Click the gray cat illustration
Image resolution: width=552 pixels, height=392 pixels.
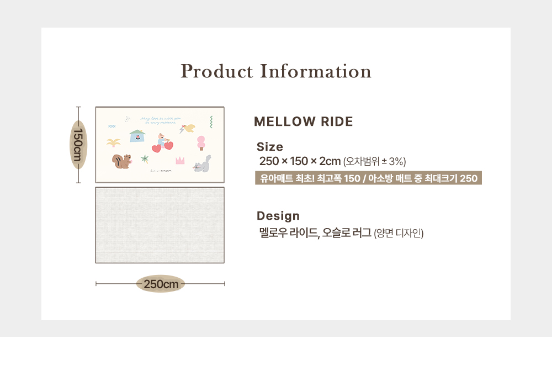[203, 164]
